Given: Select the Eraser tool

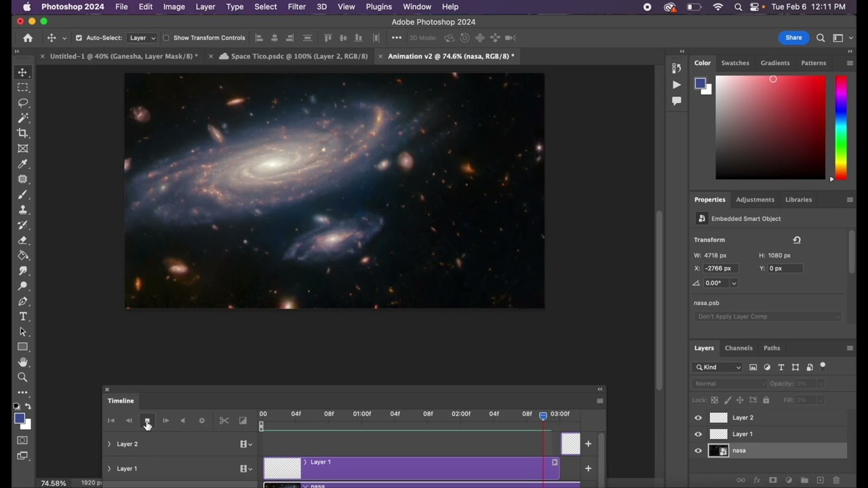Looking at the screenshot, I should coord(22,241).
